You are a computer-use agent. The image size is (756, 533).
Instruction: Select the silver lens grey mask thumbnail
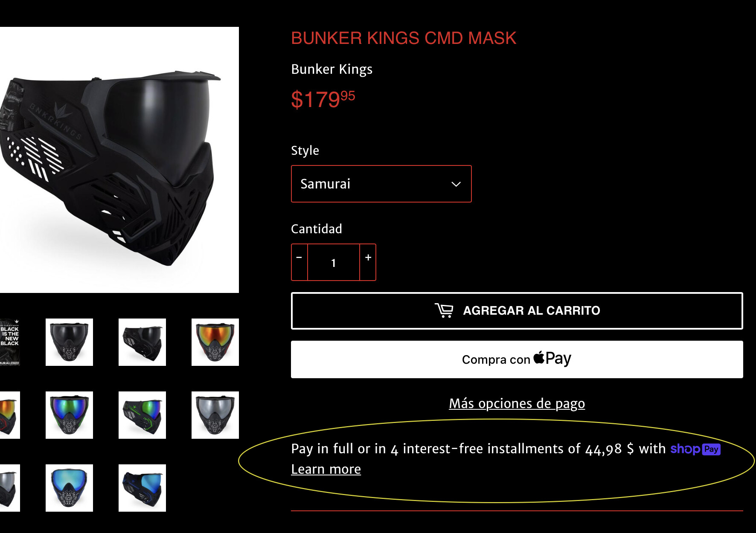coord(215,415)
